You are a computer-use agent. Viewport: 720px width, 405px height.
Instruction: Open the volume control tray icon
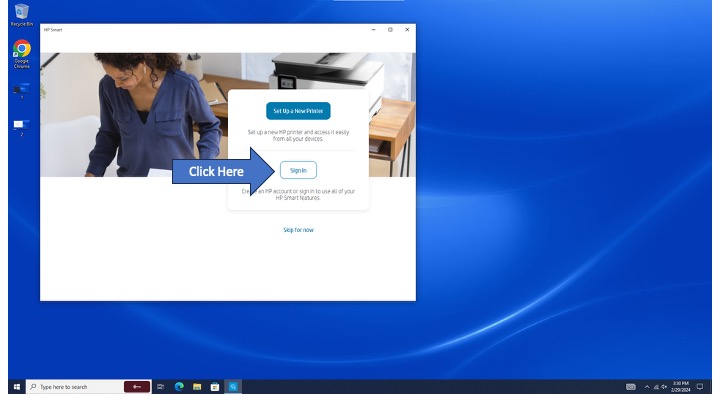[x=664, y=387]
